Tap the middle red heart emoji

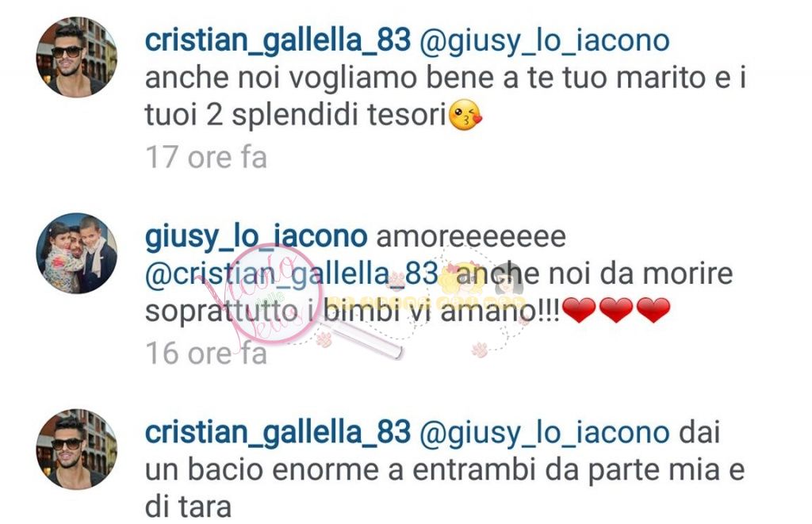pos(616,310)
